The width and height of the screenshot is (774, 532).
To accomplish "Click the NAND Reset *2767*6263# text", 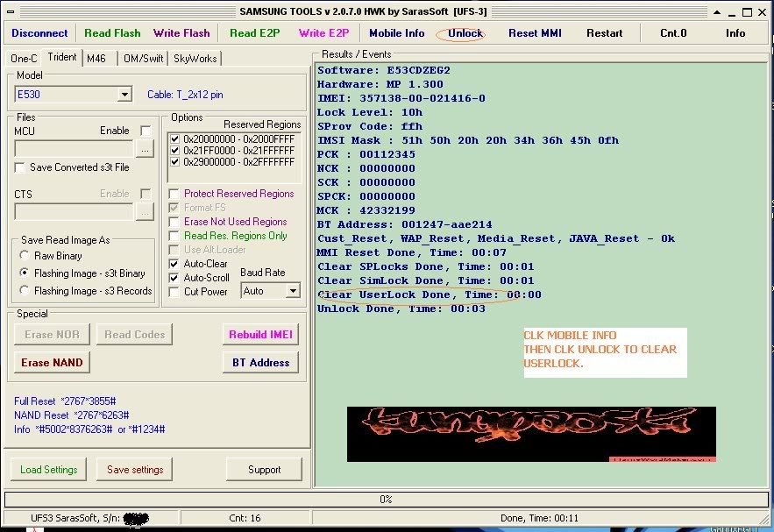I will (71, 415).
